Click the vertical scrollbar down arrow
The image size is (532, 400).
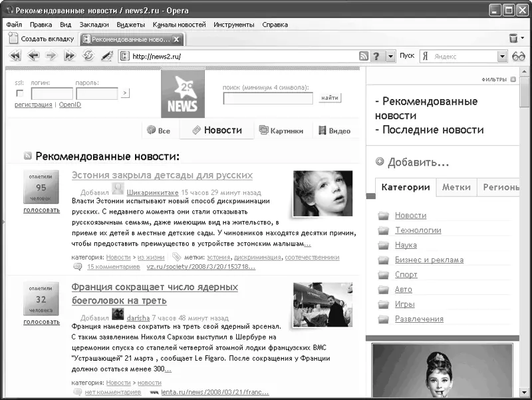(x=524, y=392)
